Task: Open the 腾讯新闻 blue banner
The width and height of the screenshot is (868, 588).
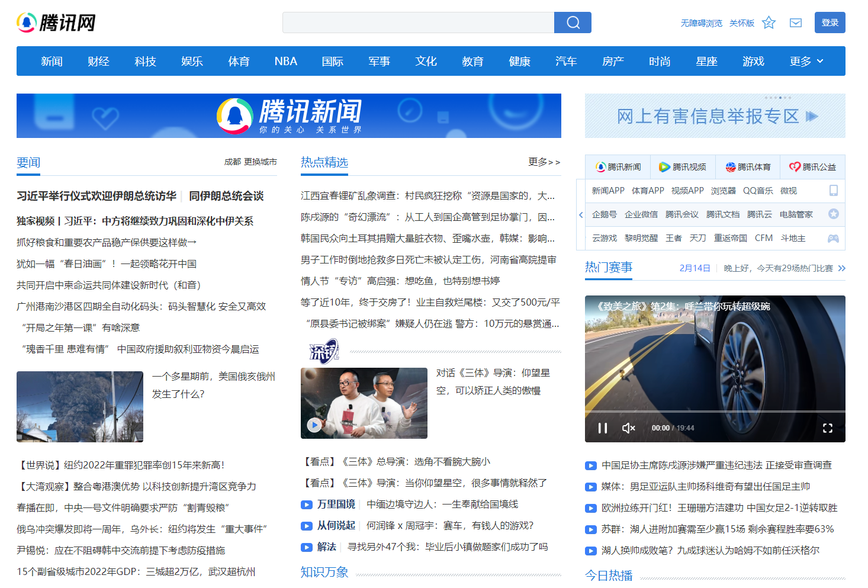Action: [289, 116]
